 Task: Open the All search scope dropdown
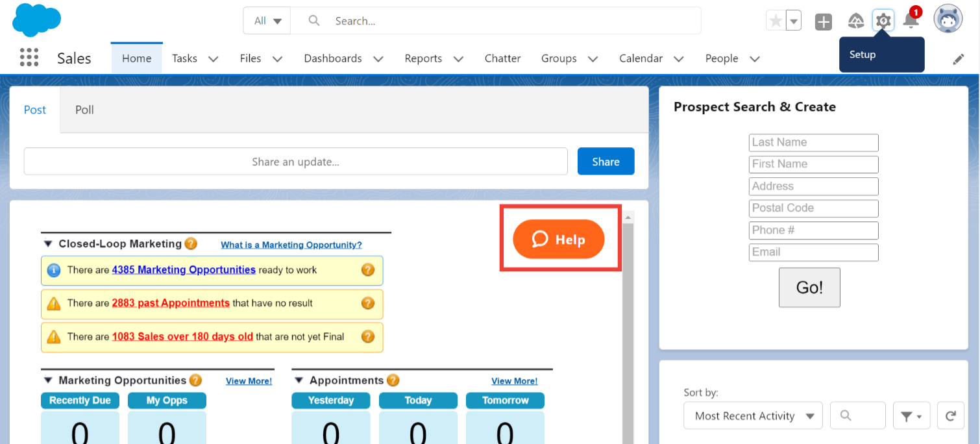[x=267, y=21]
